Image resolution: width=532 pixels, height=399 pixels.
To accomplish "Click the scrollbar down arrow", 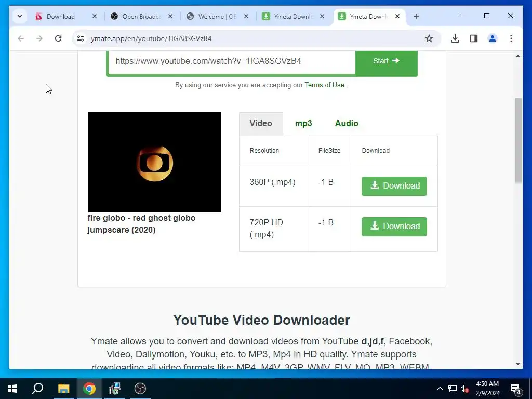I will coord(518,364).
